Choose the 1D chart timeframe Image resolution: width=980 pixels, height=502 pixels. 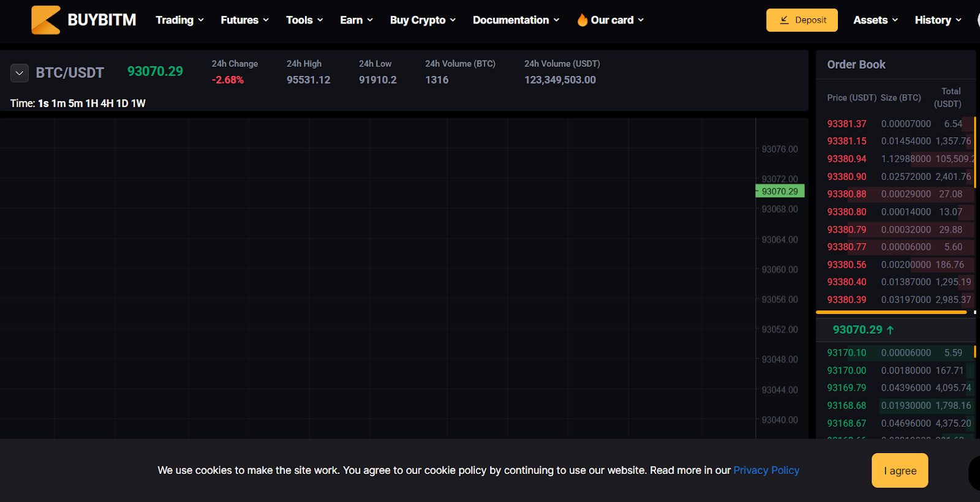point(123,103)
